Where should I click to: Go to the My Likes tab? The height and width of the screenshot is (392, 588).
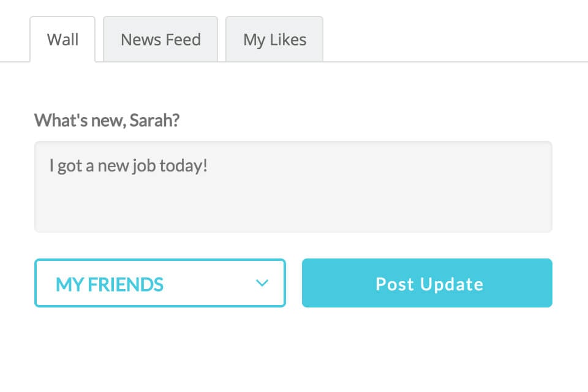click(274, 40)
